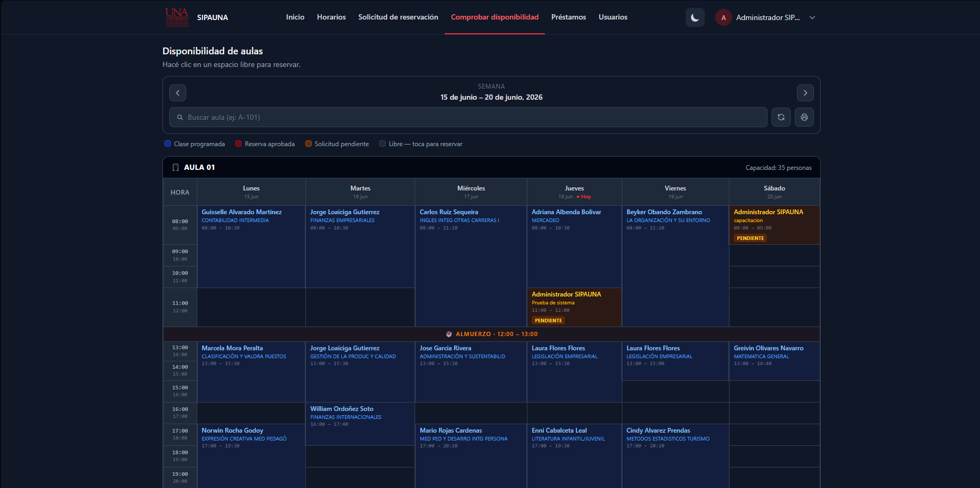Open Laura Flores Thursday LEGISLACIÓN block
The width and height of the screenshot is (980, 488).
(x=574, y=372)
